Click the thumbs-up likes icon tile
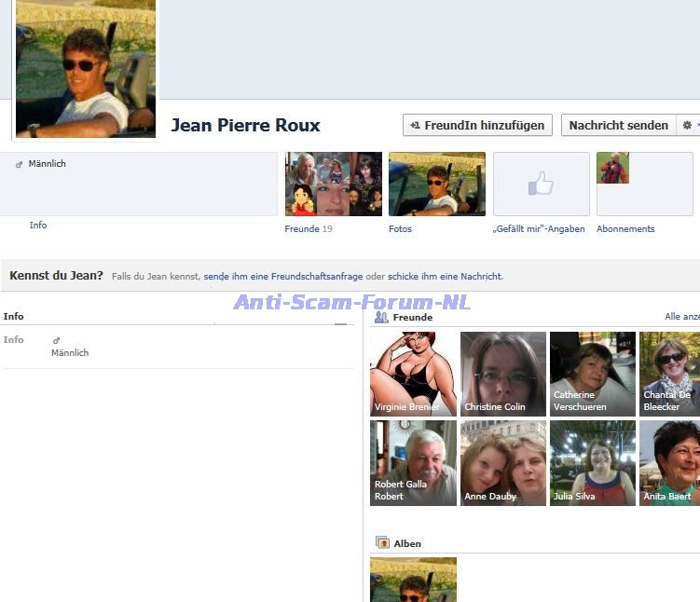Image resolution: width=700 pixels, height=602 pixels. (541, 185)
